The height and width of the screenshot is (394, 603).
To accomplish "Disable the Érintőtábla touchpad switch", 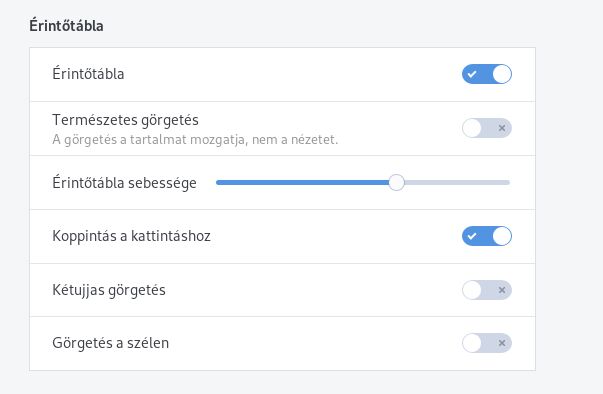I will 486,74.
